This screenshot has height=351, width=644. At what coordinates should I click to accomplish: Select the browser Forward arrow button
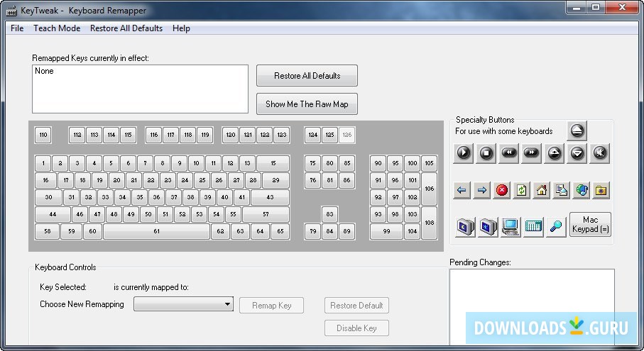(482, 190)
